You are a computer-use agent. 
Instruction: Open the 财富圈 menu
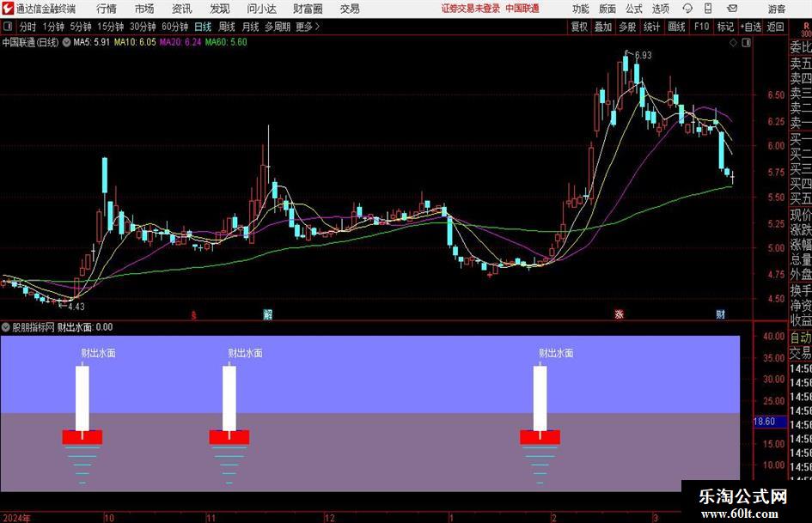[308, 9]
